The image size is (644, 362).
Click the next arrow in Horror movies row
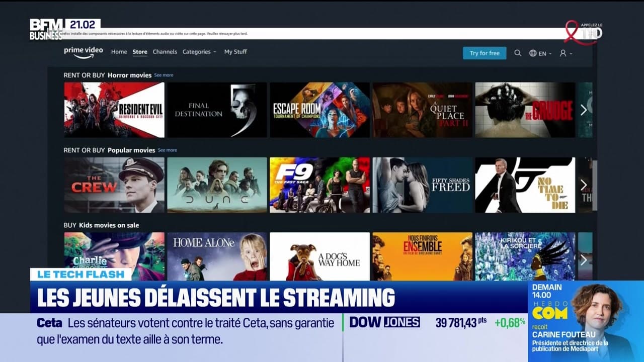pos(583,110)
